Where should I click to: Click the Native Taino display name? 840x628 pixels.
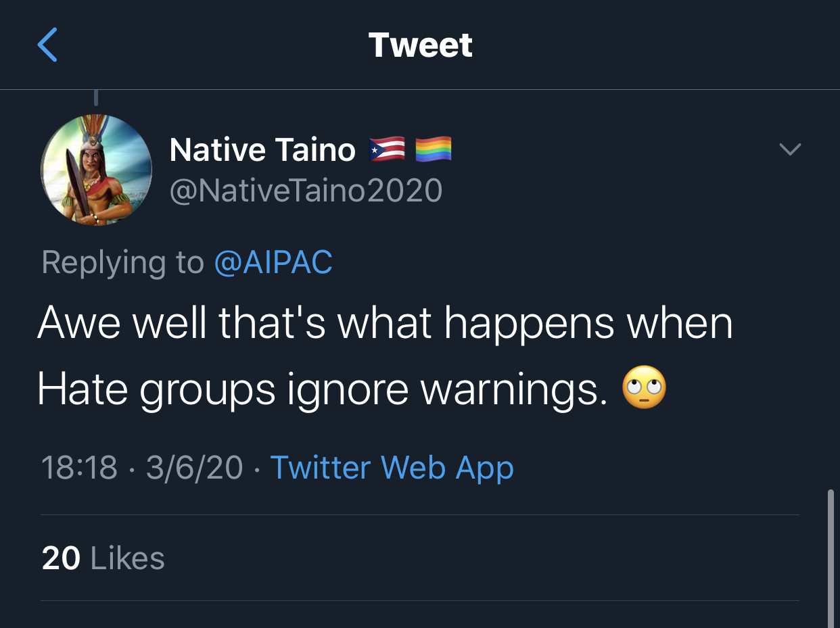pyautogui.click(x=262, y=149)
